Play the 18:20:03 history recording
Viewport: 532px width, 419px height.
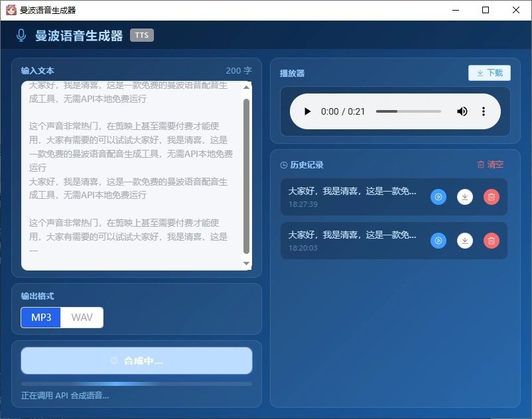coord(438,241)
